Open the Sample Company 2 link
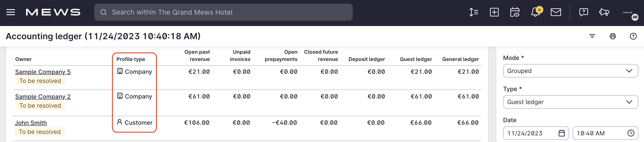 [43, 97]
